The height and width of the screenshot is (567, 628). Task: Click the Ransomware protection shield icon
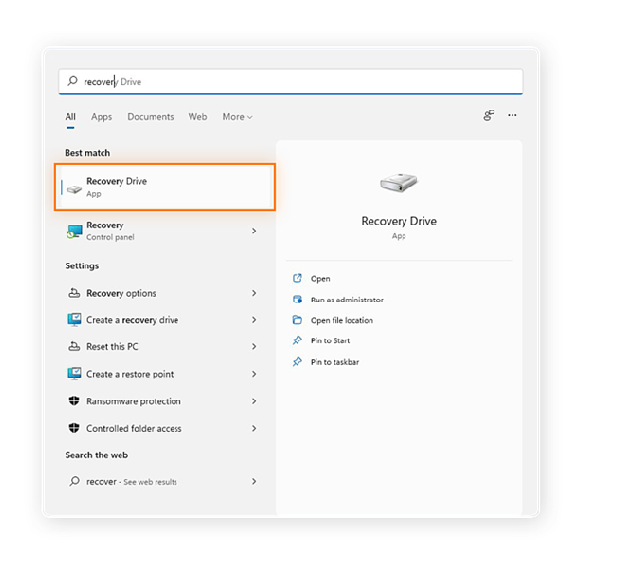click(74, 400)
